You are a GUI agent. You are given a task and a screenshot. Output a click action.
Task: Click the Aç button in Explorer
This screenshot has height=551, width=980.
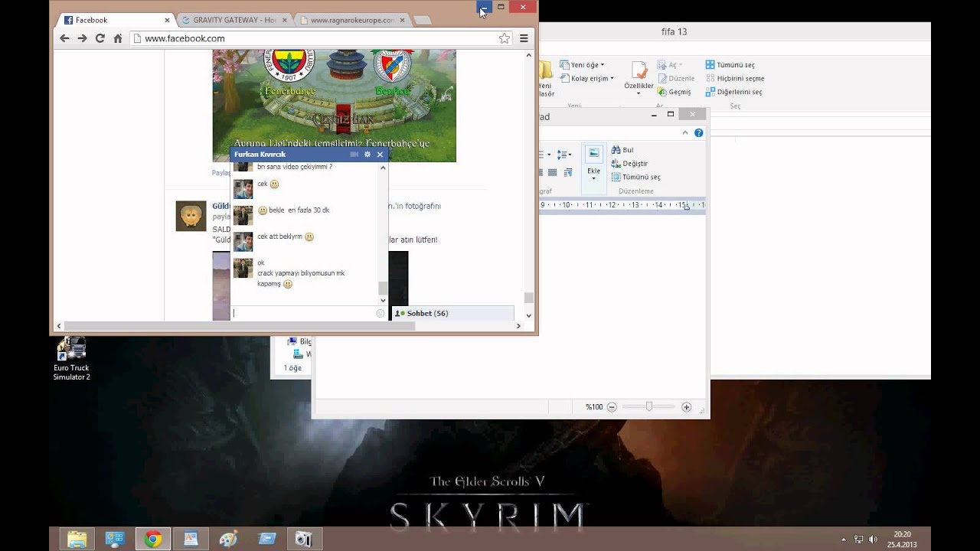670,65
